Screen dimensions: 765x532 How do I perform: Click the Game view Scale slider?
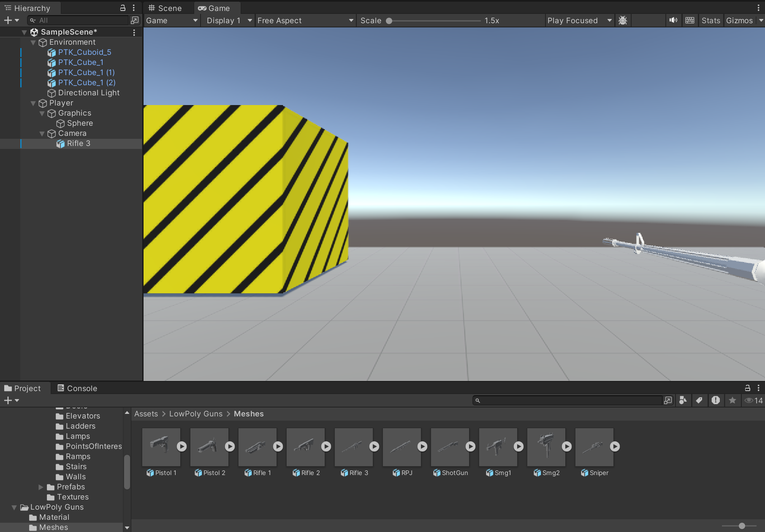tap(435, 20)
